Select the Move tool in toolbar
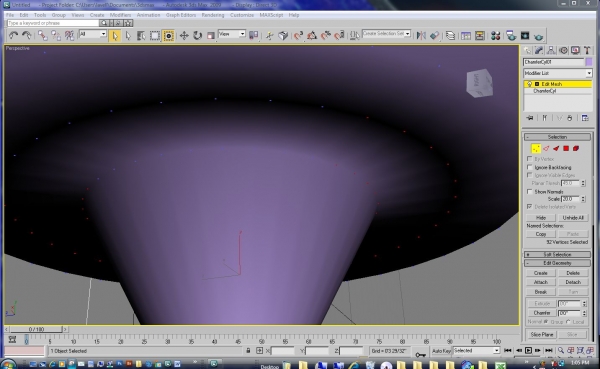The width and height of the screenshot is (600, 369). tap(184, 36)
